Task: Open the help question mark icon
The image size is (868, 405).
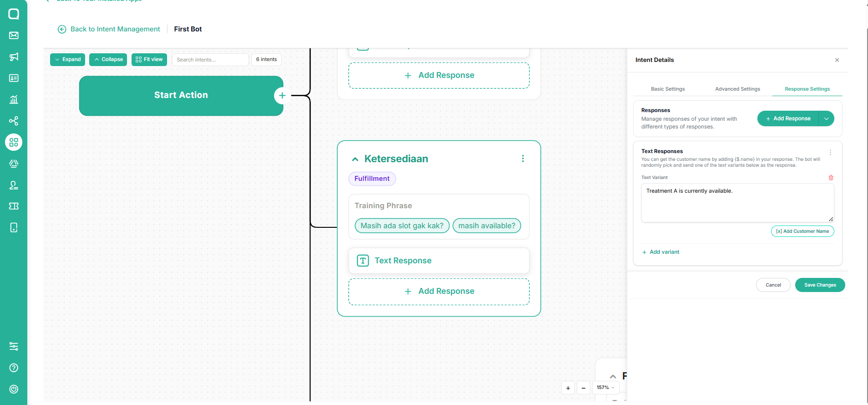Action: [x=14, y=368]
